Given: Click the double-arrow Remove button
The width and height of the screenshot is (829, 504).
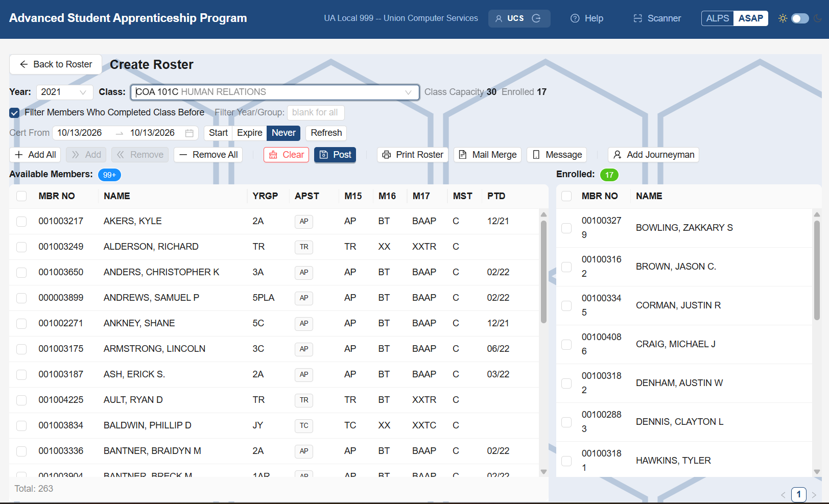Looking at the screenshot, I should click(140, 155).
